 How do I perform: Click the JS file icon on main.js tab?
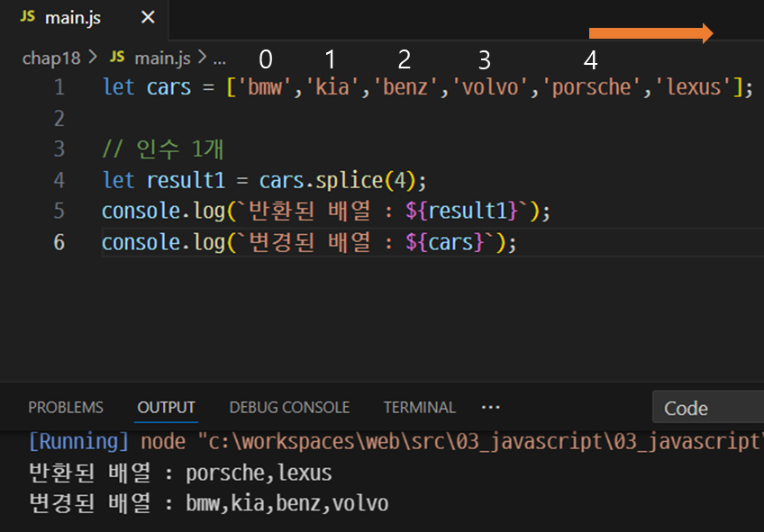pyautogui.click(x=28, y=16)
